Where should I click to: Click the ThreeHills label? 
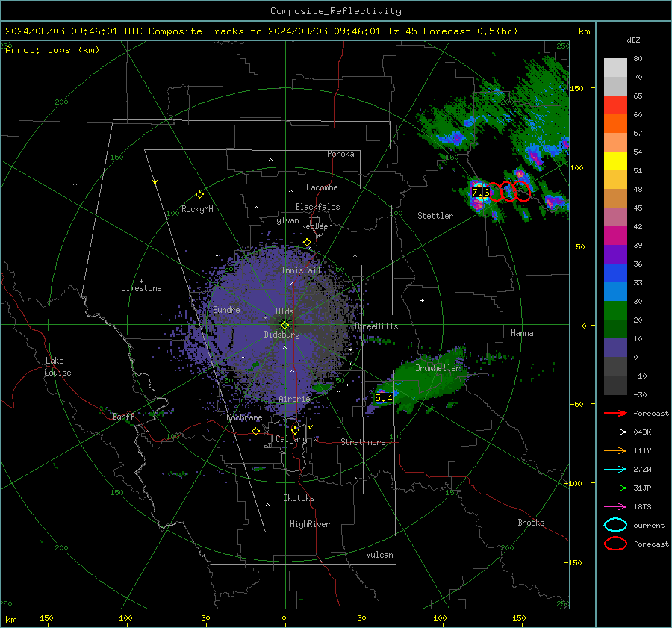point(376,326)
